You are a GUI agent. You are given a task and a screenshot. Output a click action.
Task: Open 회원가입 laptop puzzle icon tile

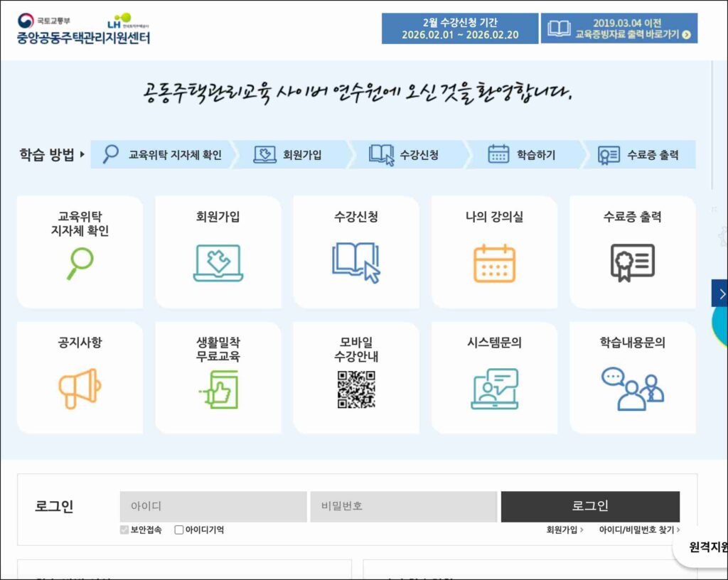point(218,263)
